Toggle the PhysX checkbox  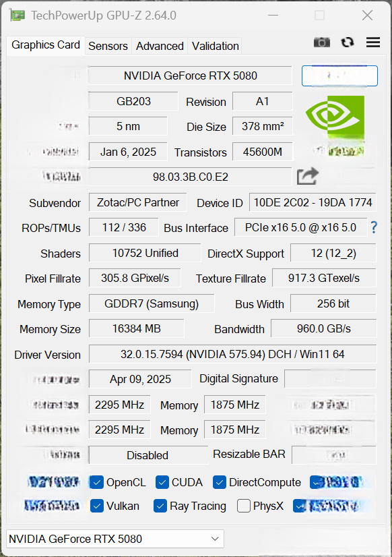(243, 506)
